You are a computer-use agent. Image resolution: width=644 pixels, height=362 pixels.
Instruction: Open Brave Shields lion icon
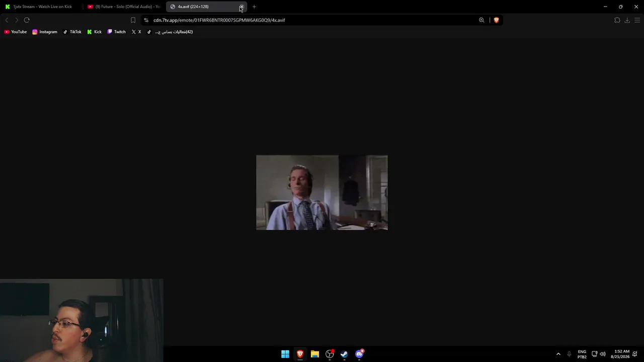tap(496, 20)
